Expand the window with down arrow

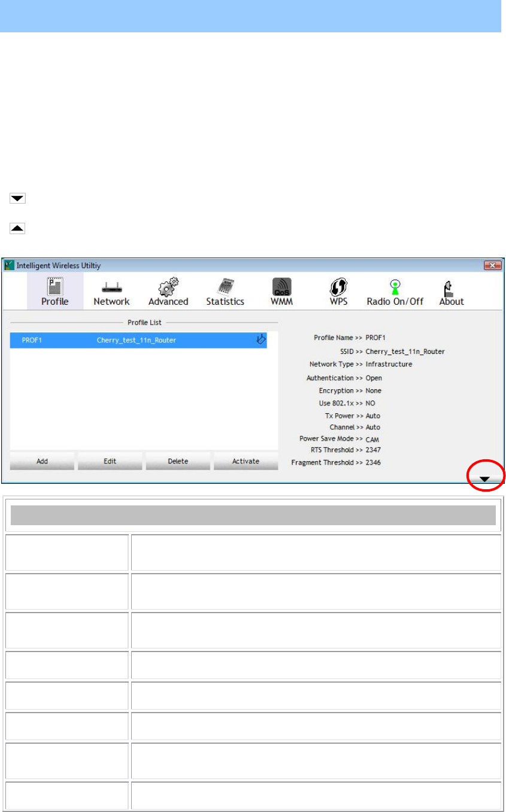(485, 478)
